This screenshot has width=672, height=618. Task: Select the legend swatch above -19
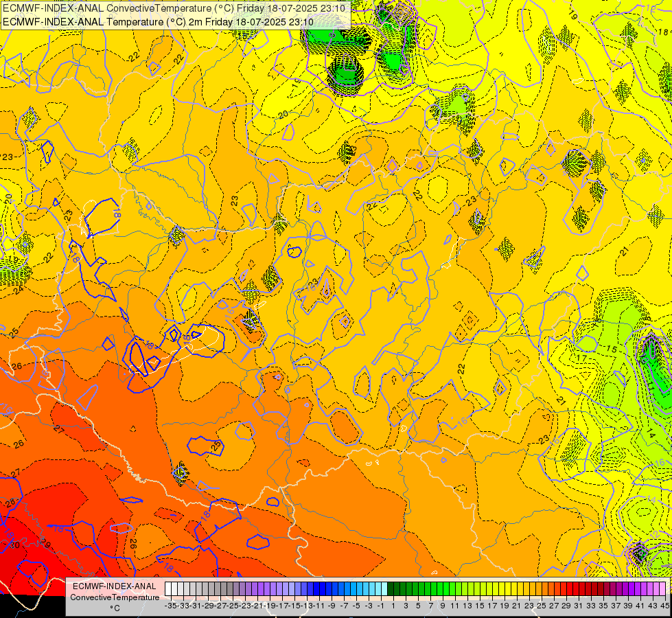click(x=267, y=588)
